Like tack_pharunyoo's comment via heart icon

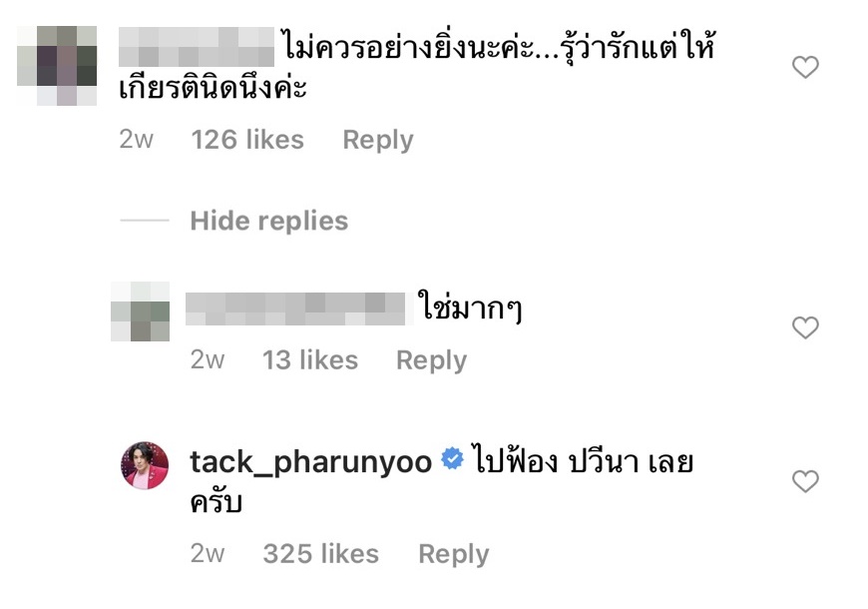tap(805, 481)
